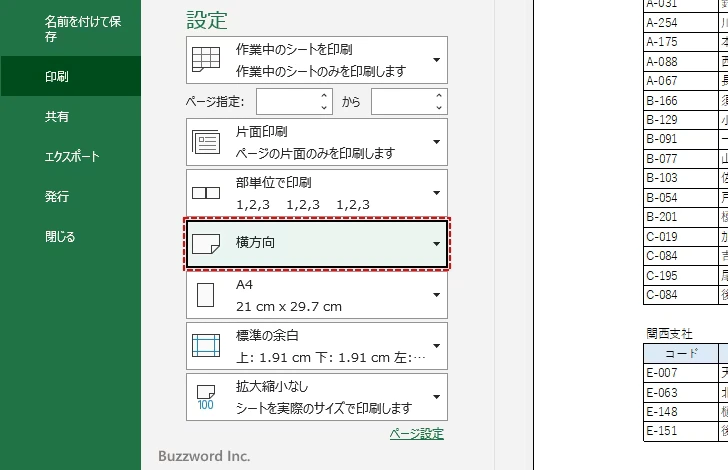Open the 片面印刷 dropdown arrow
This screenshot has width=728, height=470.
click(x=436, y=142)
